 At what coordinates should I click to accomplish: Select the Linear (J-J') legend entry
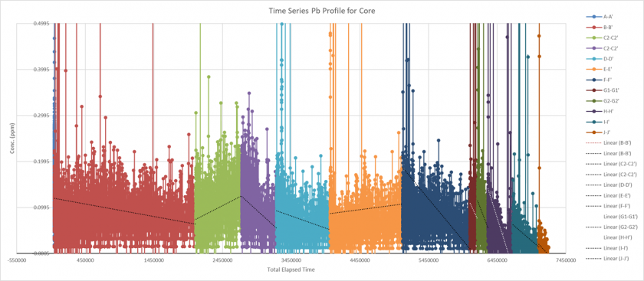pyautogui.click(x=608, y=258)
